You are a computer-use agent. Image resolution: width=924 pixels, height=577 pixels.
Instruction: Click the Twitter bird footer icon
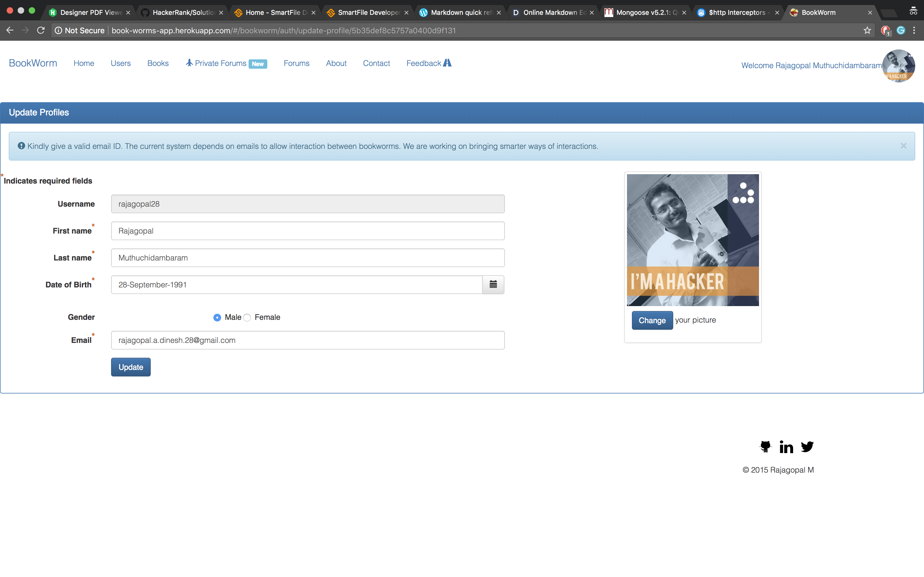[x=807, y=446]
